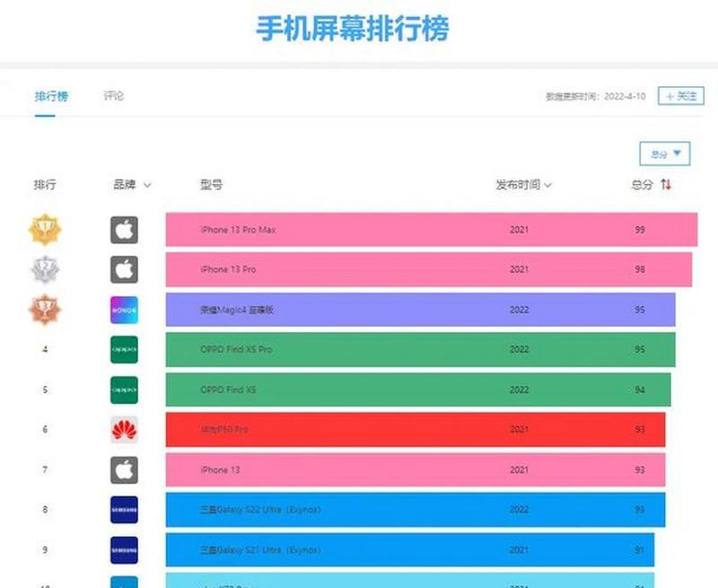Click the gold first-place trophy badge

pos(45,230)
